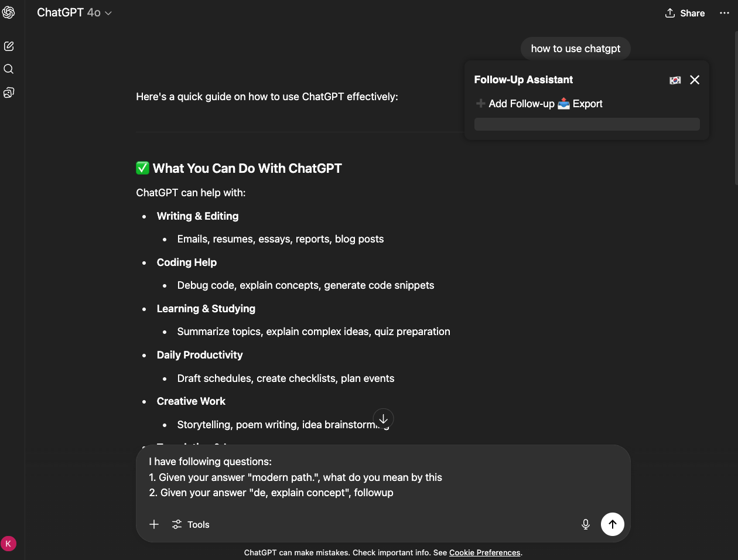Click the microphone dictation icon
738x560 pixels.
point(585,524)
